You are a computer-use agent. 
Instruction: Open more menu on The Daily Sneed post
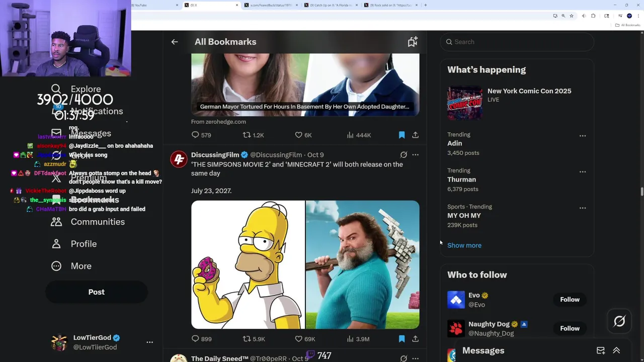(x=415, y=358)
